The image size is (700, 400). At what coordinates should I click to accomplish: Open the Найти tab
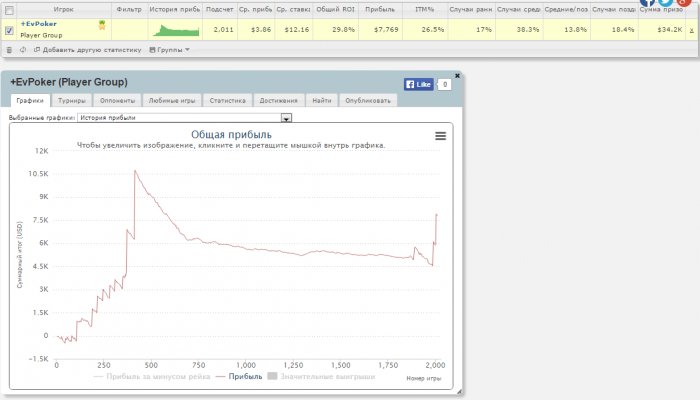pyautogui.click(x=322, y=100)
